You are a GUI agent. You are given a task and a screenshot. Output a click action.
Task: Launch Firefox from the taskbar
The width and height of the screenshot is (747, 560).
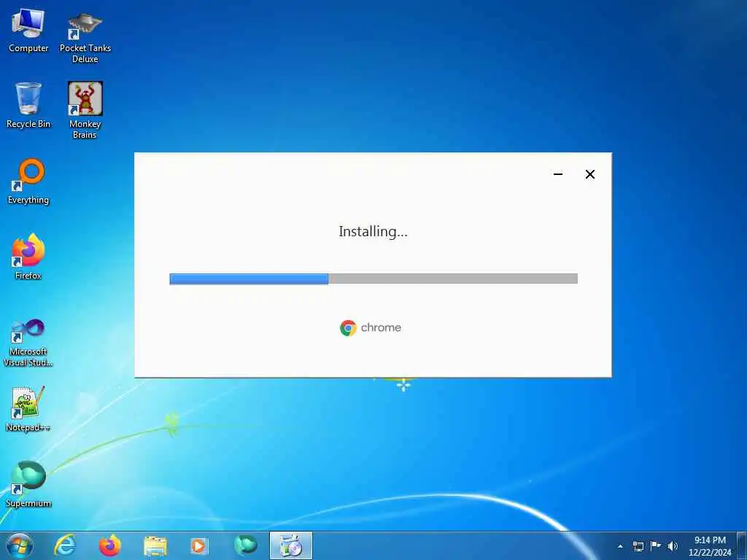tap(109, 545)
